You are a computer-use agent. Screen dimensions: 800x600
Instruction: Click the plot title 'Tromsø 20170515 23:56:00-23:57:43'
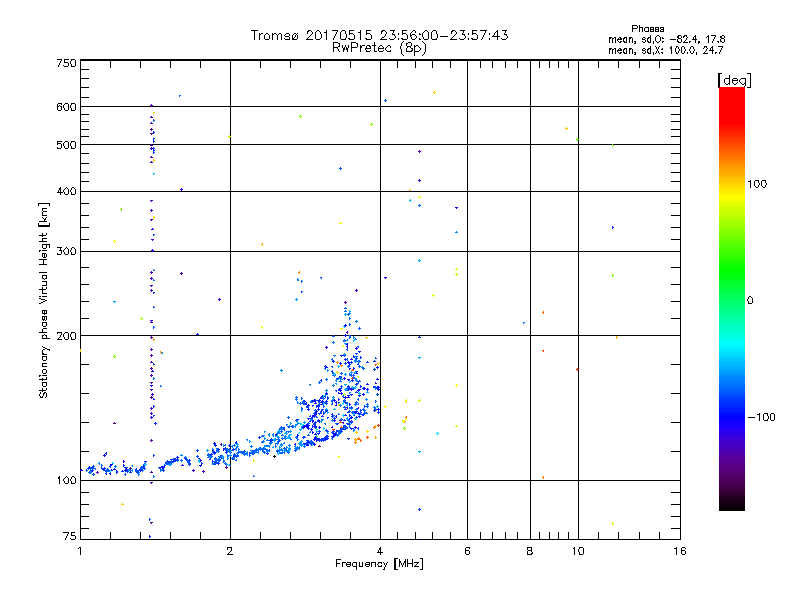click(x=379, y=35)
